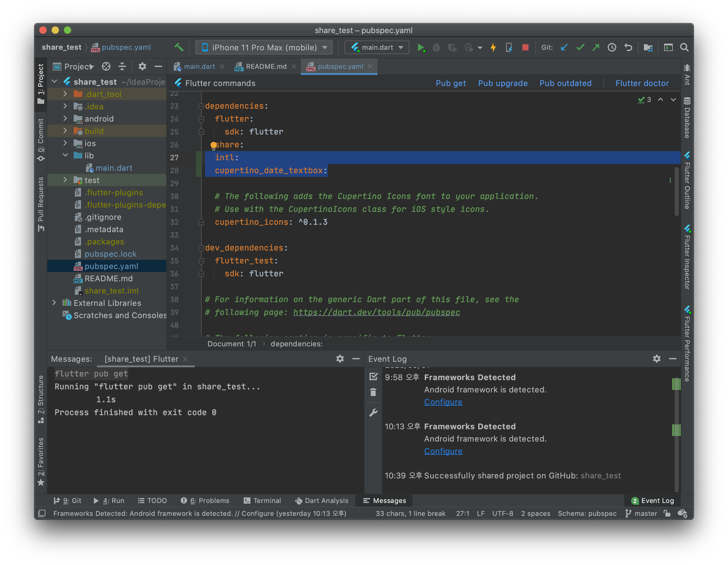Switch to the main.dart editor tab
The image size is (728, 565).
click(199, 66)
